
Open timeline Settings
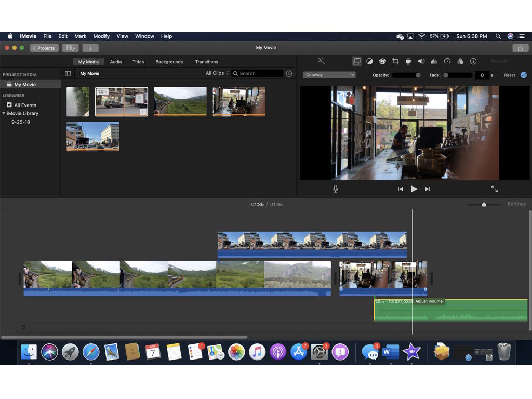516,204
